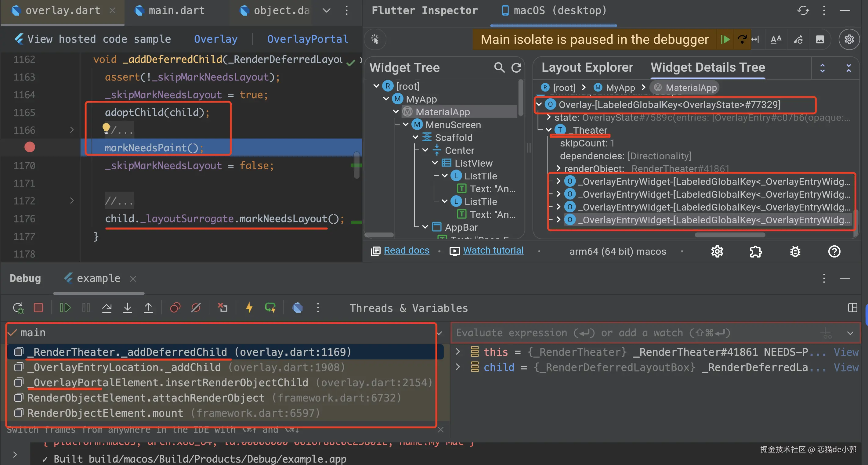The image size is (868, 465).
Task: Toggle Select Widget Mode in Inspector
Action: [x=375, y=39]
